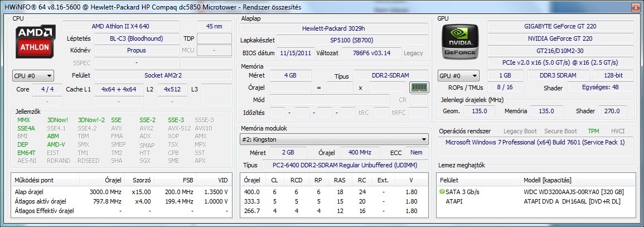The width and height of the screenshot is (644, 227).
Task: Click the 'GT216/D10M2-30' GPU chip field
Action: click(x=560, y=51)
